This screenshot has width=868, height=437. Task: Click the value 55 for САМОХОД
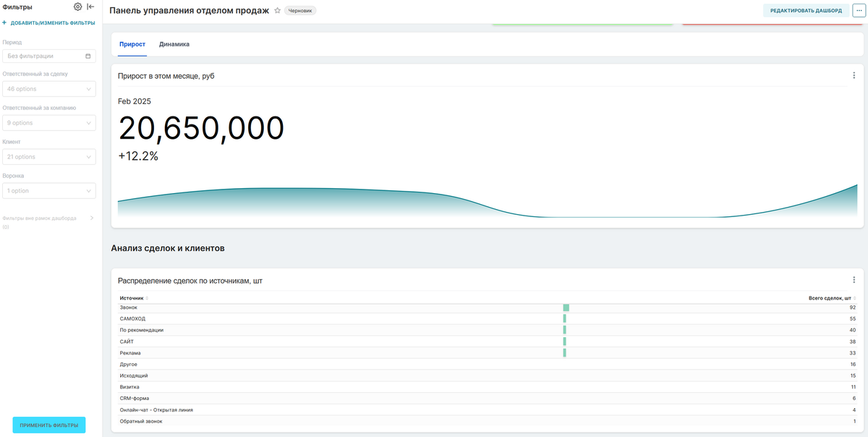click(x=853, y=319)
